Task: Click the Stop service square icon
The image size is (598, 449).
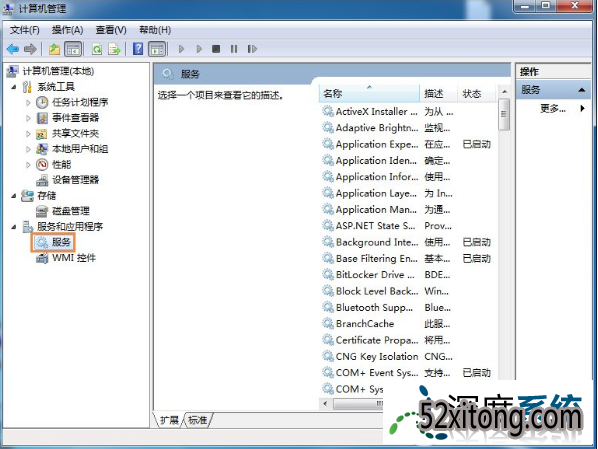Action: (x=216, y=49)
